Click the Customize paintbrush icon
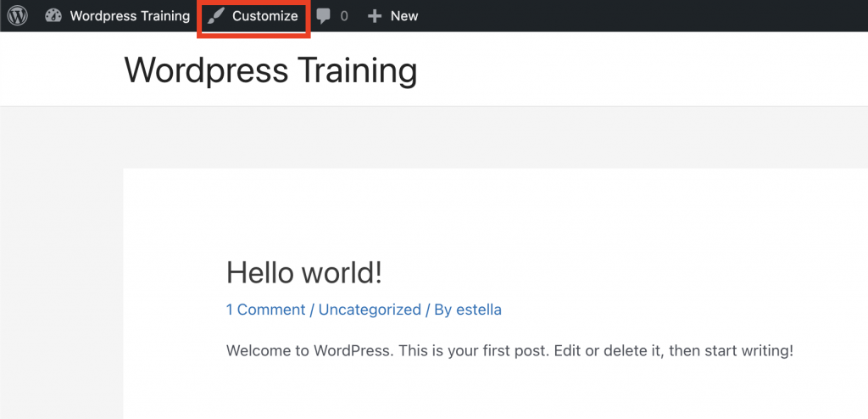868x419 pixels. (x=216, y=17)
